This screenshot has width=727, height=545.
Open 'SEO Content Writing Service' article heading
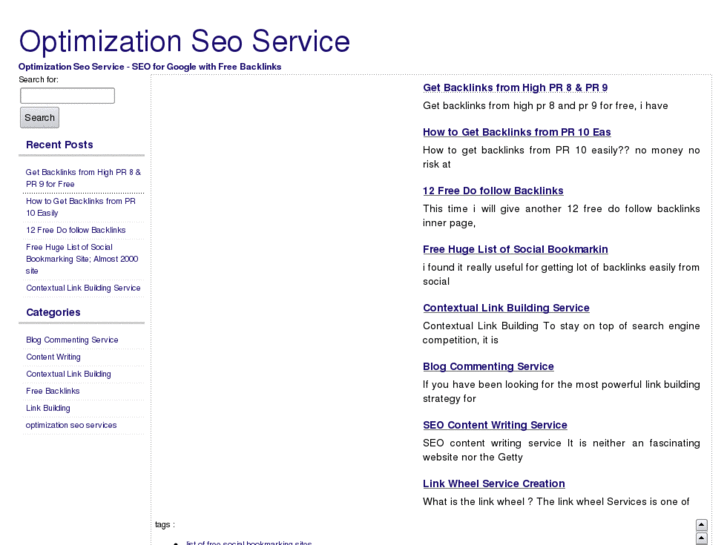tap(495, 425)
